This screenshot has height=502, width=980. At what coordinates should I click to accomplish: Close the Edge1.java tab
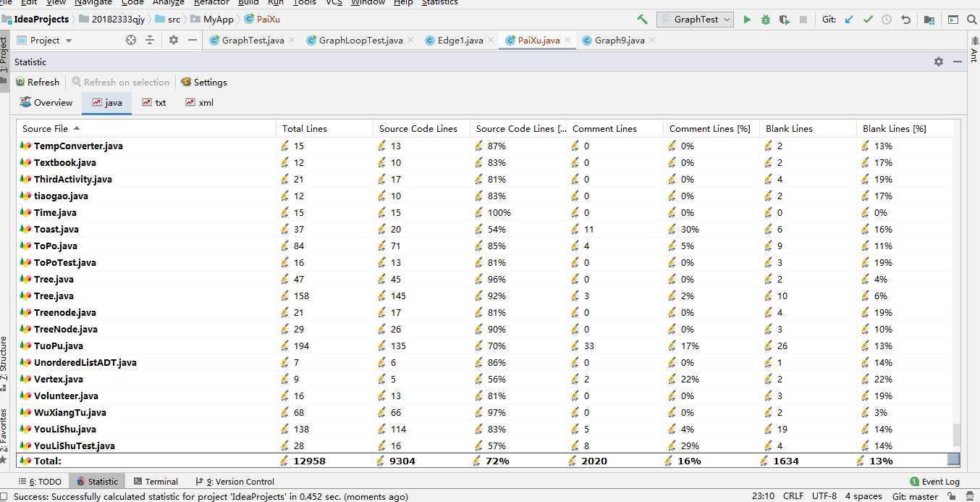coord(491,40)
